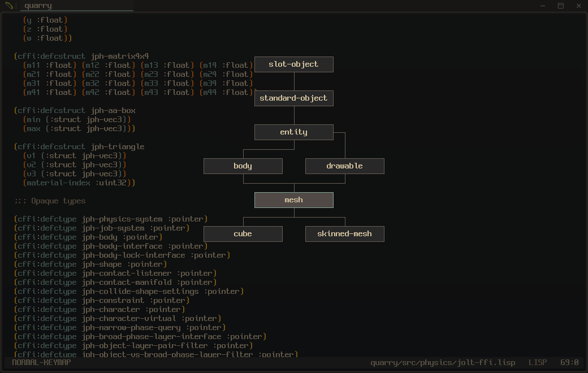Select the entity node in hierarchy
Viewport: 588px width, 373px height.
click(293, 132)
